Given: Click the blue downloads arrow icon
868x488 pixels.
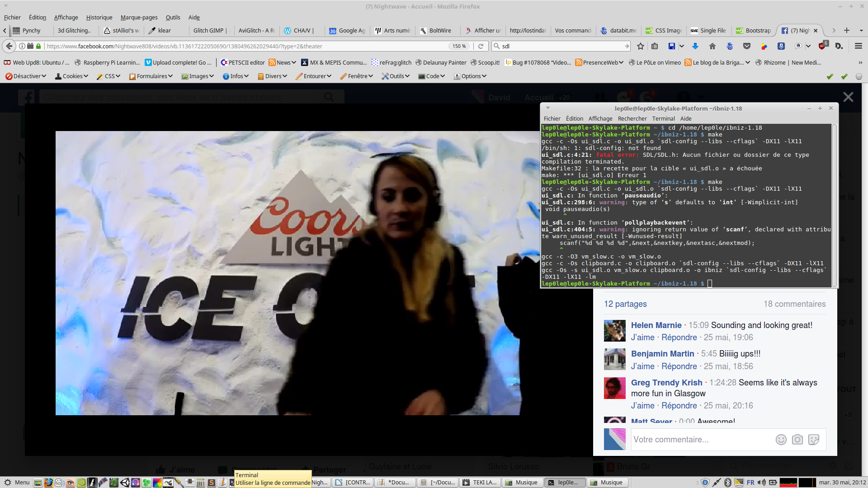Looking at the screenshot, I should [x=695, y=46].
